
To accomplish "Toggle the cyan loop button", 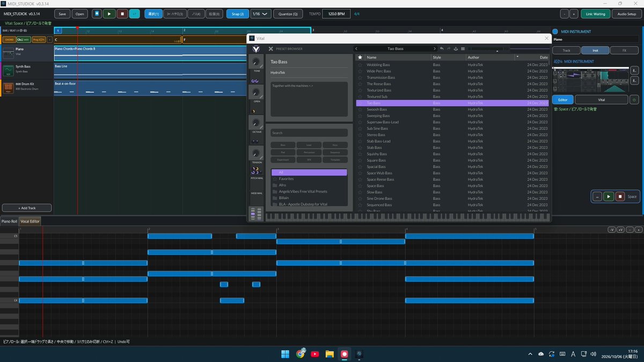I will [x=135, y=14].
